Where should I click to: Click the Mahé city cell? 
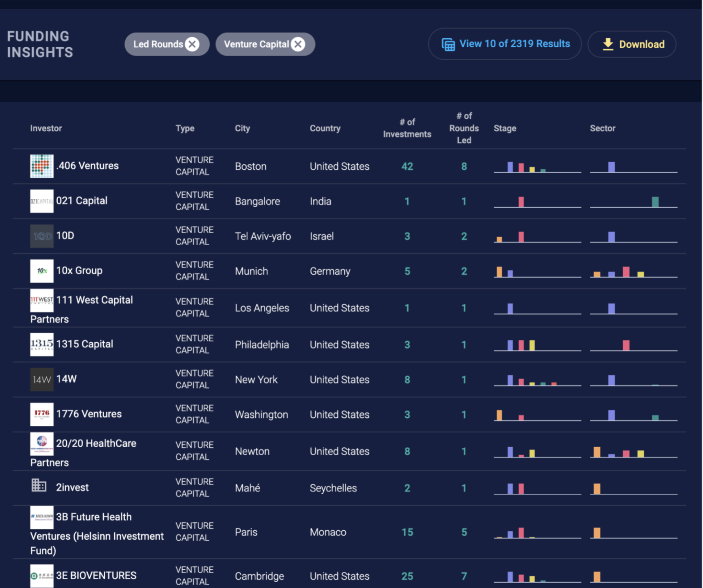pos(247,488)
